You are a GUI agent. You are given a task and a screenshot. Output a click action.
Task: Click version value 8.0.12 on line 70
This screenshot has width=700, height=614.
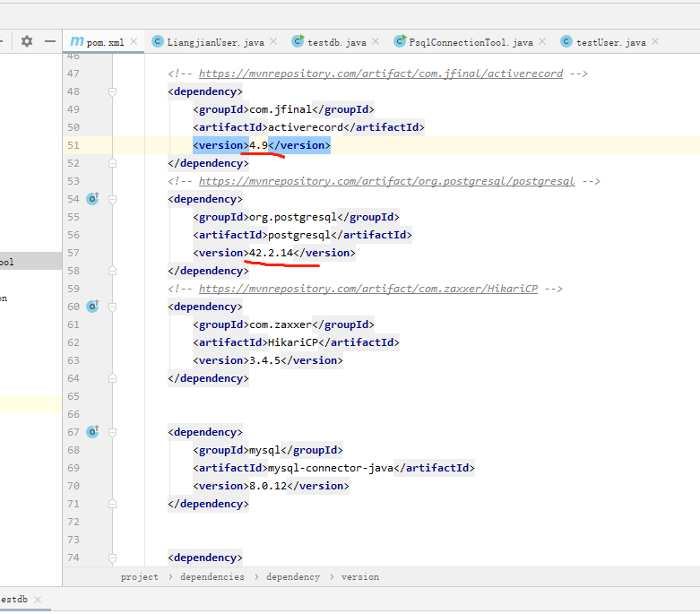268,486
